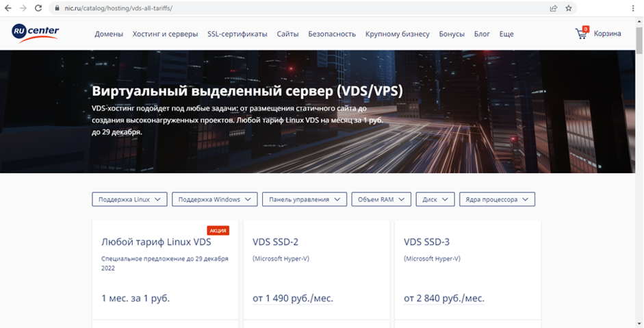The width and height of the screenshot is (644, 328).
Task: Open the shopping cart icon
Action: point(582,34)
